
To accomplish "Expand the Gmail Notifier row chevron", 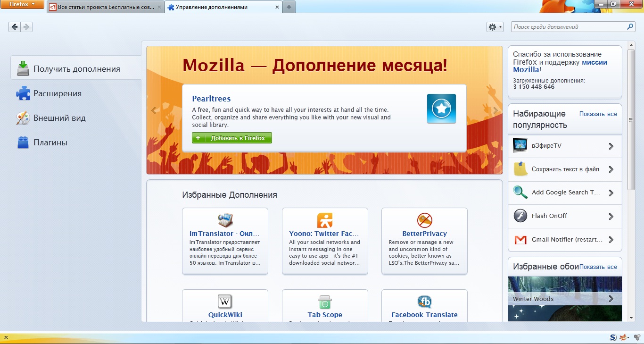I will click(611, 240).
